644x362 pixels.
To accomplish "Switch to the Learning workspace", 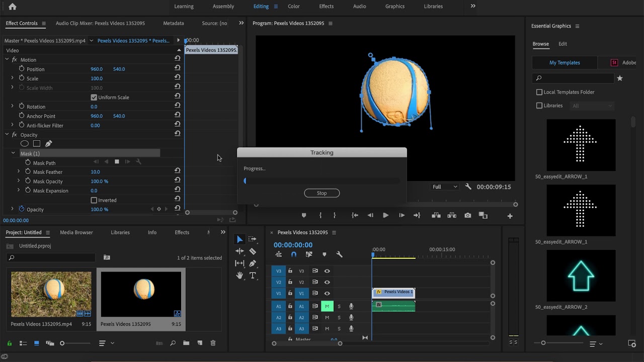I will 184,6.
